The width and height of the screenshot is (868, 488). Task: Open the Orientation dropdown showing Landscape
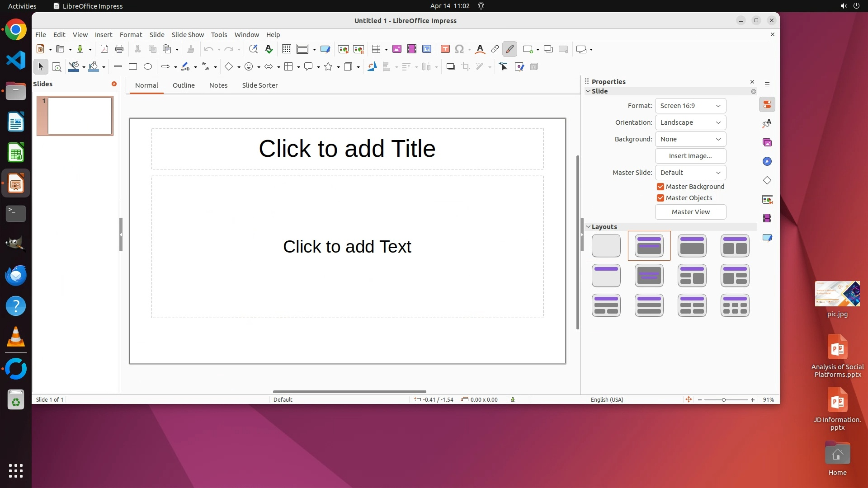pos(690,122)
